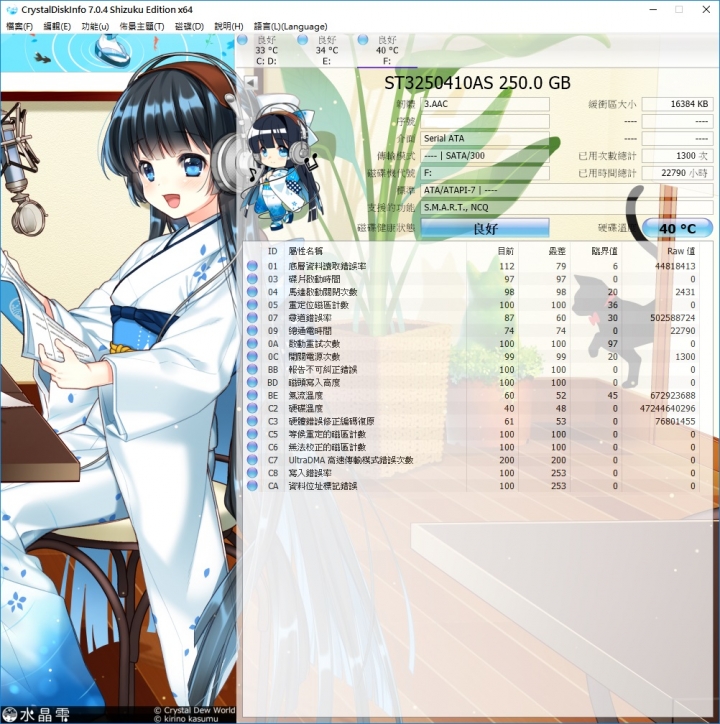Click status orb for attribute 01 底層資料讀取錯誤率
720x724 pixels.
coord(252,266)
